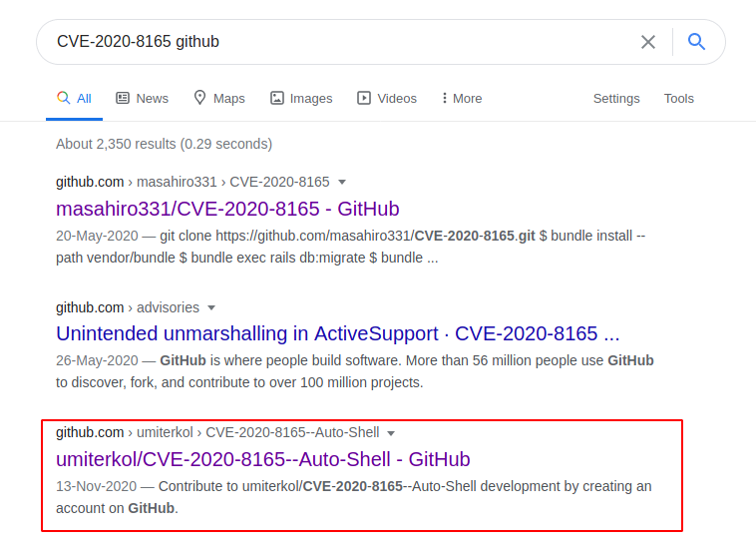Viewport: 756px width, 546px height.
Task: Expand dropdown arrow beside umiterkol Auto-Shell breadcrumb
Action: 391,433
